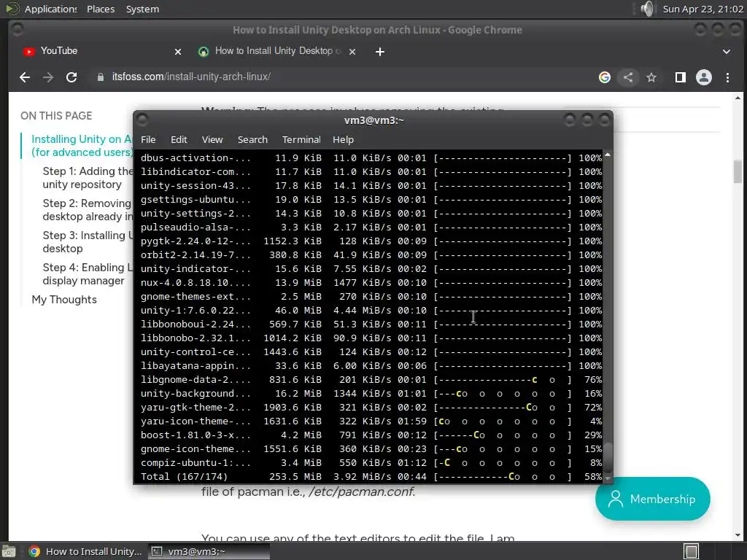Open terminal View menu

[212, 139]
